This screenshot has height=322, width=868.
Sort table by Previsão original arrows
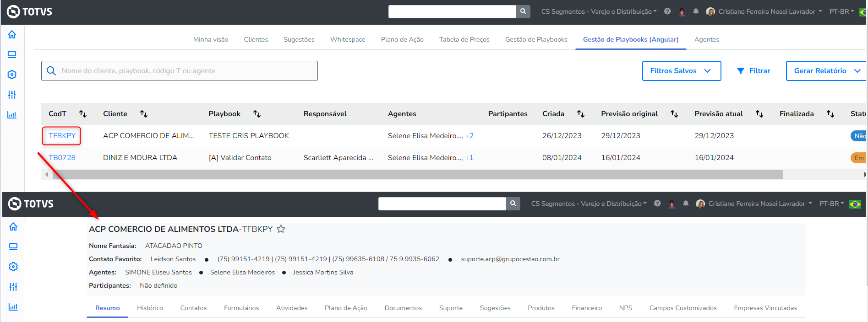coord(674,114)
